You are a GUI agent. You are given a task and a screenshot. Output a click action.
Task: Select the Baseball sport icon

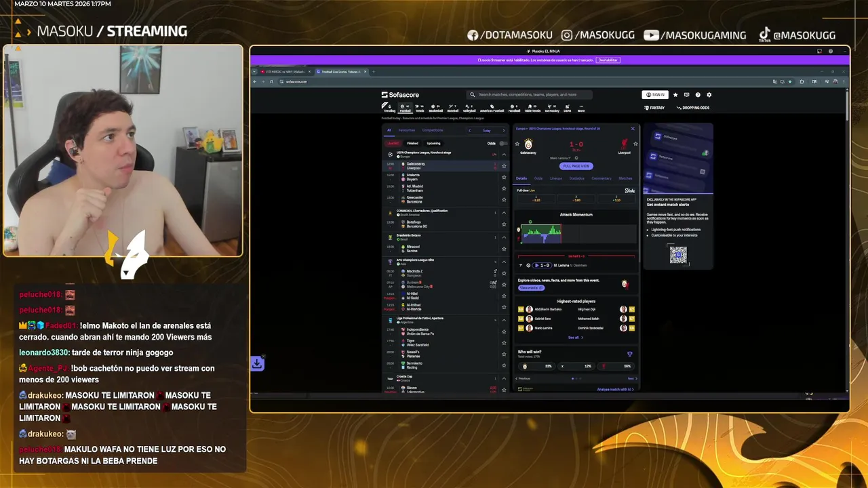tap(453, 107)
